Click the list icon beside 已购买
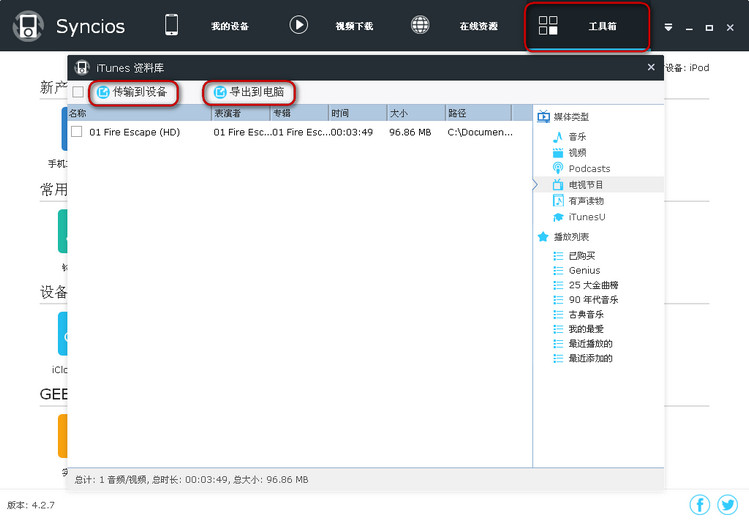Screen dimensions: 749x521 (x=558, y=256)
